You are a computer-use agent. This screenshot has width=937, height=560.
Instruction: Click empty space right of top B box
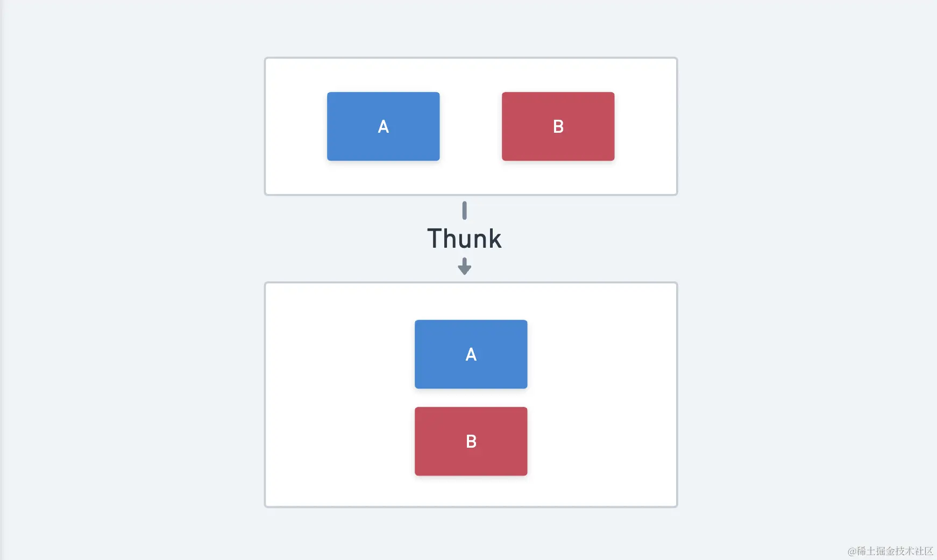[645, 126]
